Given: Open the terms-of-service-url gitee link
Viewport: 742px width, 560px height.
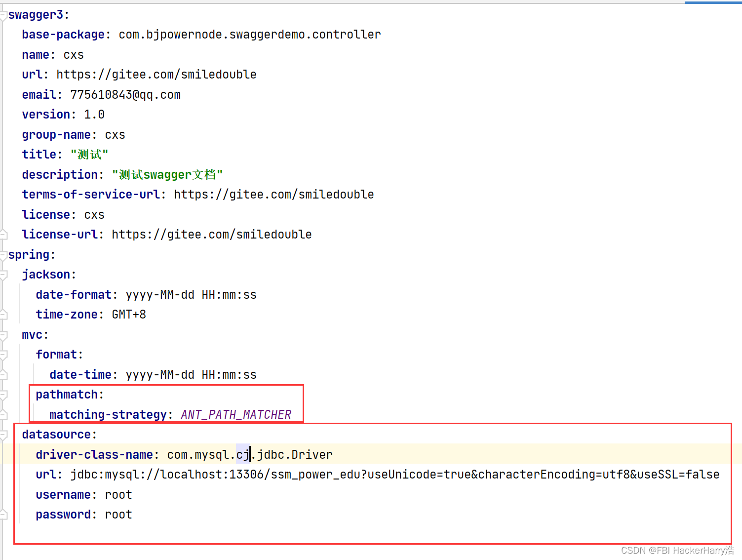Looking at the screenshot, I should coord(274,195).
